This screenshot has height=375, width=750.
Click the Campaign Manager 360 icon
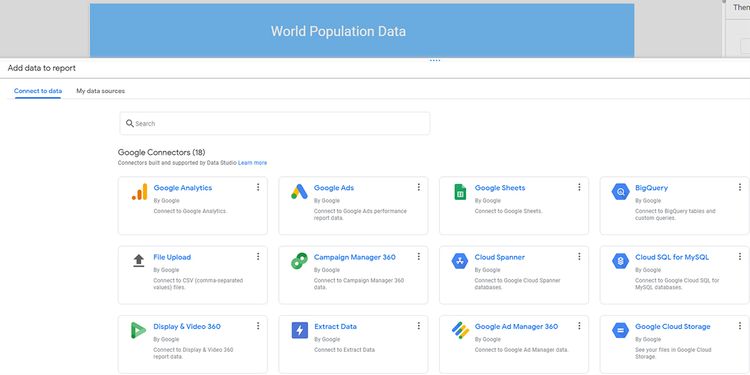tap(299, 261)
